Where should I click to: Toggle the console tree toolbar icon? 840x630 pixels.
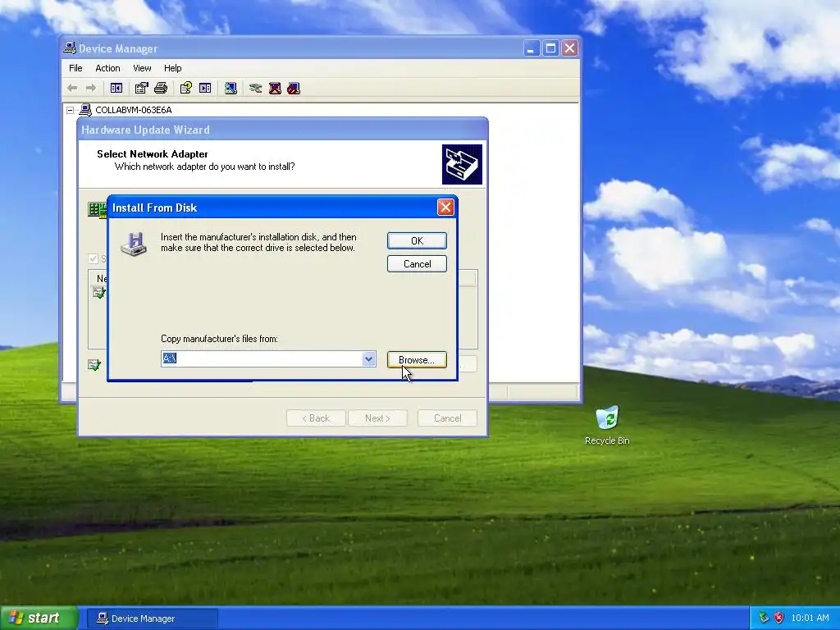pyautogui.click(x=116, y=88)
